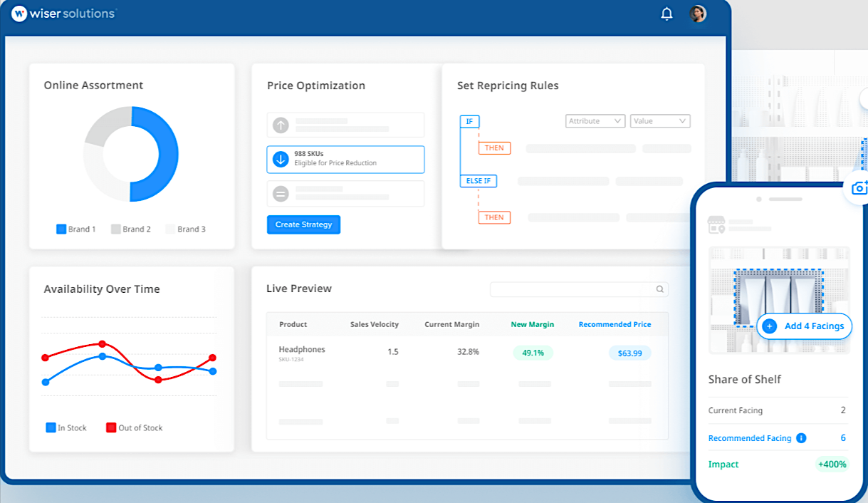Image resolution: width=868 pixels, height=503 pixels.
Task: Click the Set Repricing Rules title
Action: point(508,85)
